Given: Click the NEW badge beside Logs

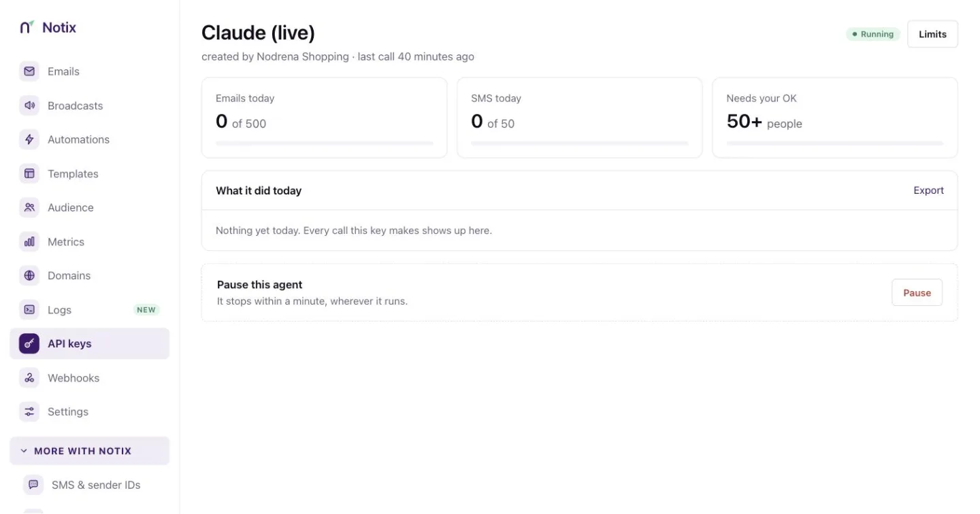Looking at the screenshot, I should pyautogui.click(x=146, y=309).
